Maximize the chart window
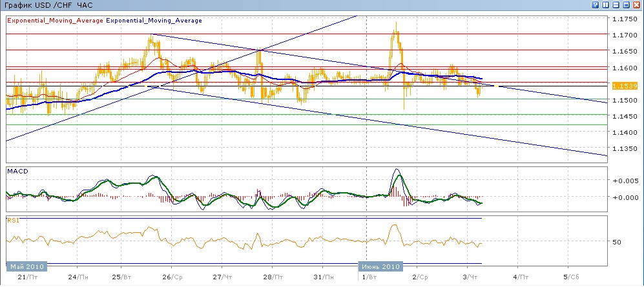The height and width of the screenshot is (287, 644). pos(626,5)
